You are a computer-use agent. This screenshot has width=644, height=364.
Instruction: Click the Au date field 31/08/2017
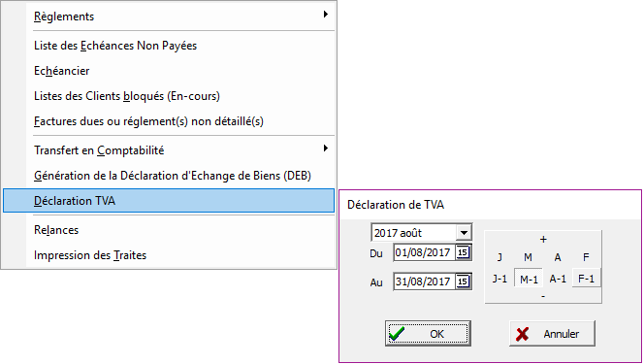pyautogui.click(x=424, y=281)
